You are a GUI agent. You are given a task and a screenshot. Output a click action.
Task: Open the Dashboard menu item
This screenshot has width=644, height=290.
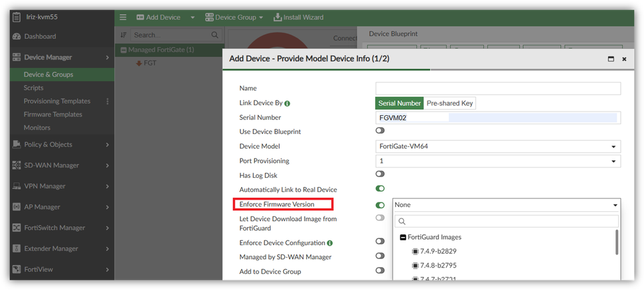(40, 37)
